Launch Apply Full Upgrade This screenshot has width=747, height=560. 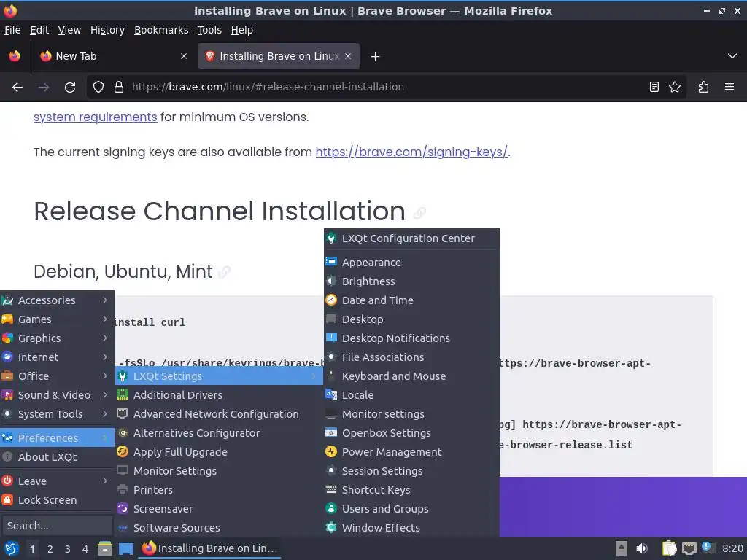(x=219, y=452)
